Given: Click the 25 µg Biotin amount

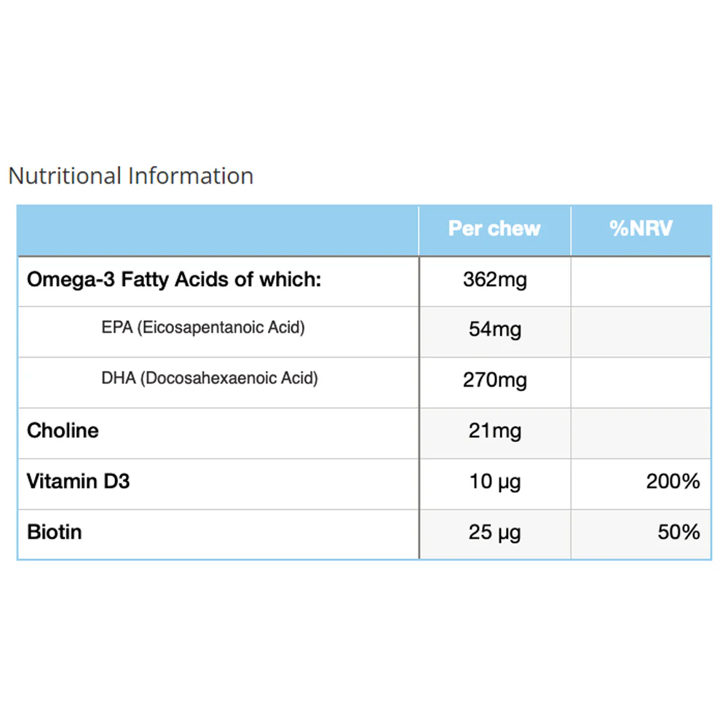Looking at the screenshot, I should (495, 533).
